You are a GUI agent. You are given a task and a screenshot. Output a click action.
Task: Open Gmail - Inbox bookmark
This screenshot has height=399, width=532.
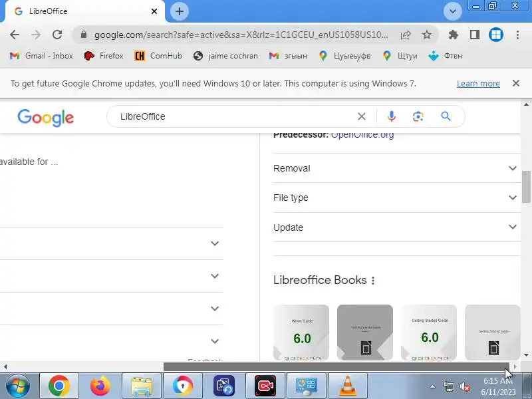41,56
